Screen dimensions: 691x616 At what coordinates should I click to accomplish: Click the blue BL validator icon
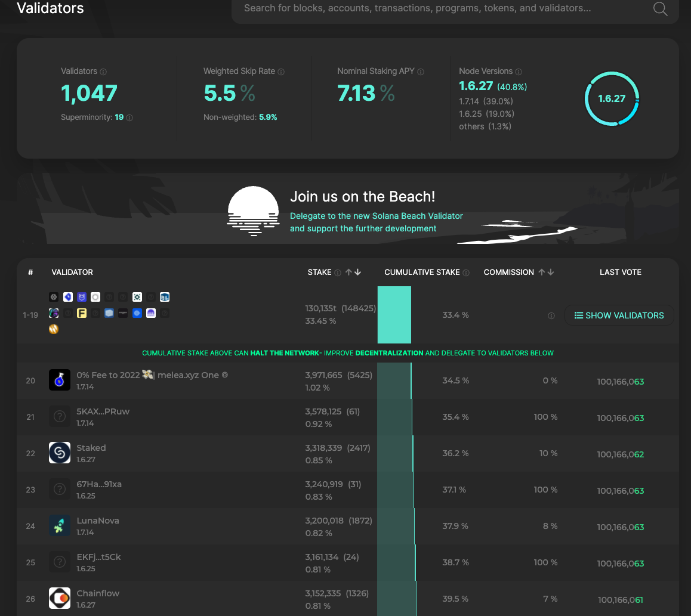coord(164,297)
